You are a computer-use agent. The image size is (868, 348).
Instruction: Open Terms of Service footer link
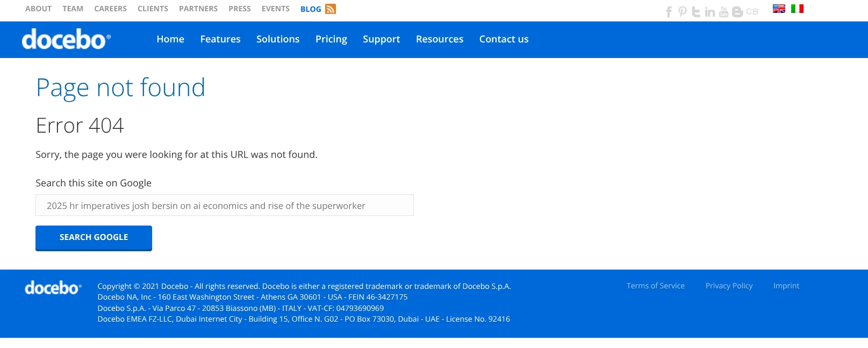coord(656,286)
